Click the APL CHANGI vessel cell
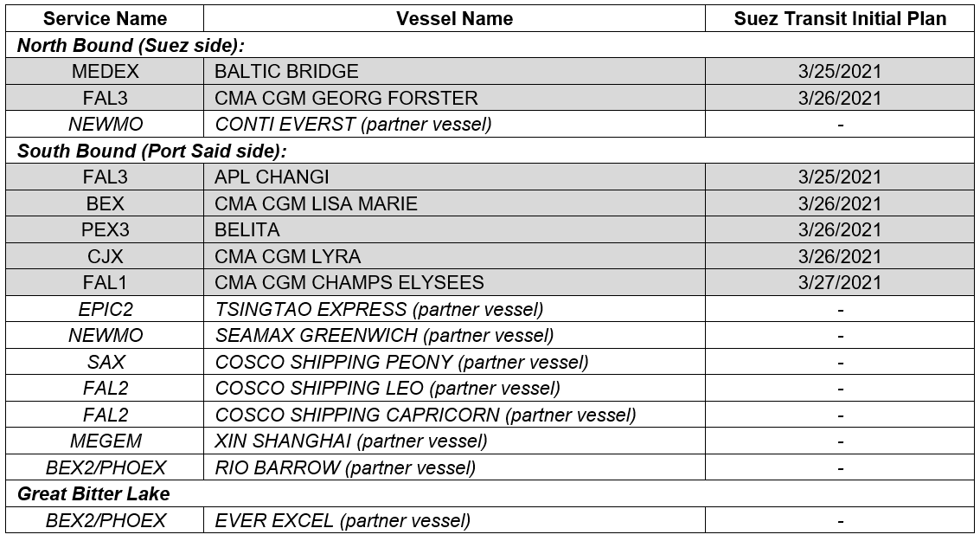The image size is (980, 541). [x=454, y=177]
